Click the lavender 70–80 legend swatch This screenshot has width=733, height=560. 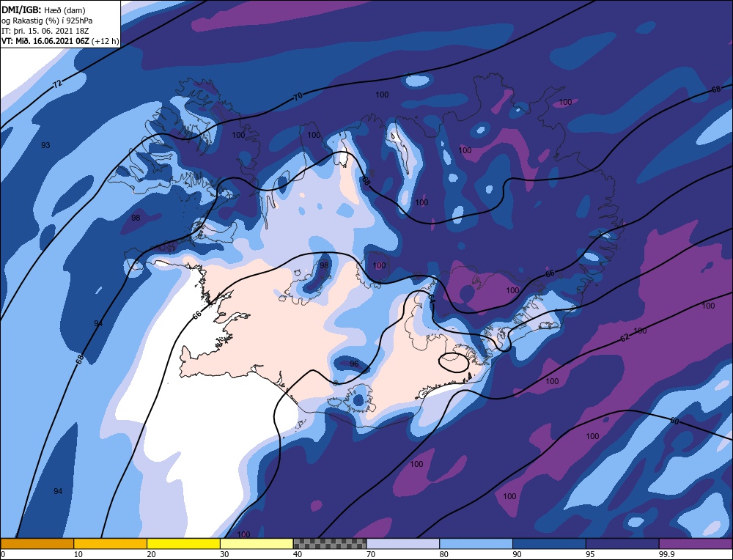[x=403, y=544]
